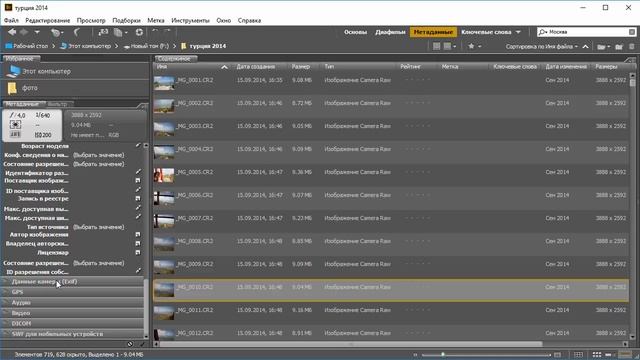
Task: Select the Метаданные workspace
Action: (x=433, y=32)
